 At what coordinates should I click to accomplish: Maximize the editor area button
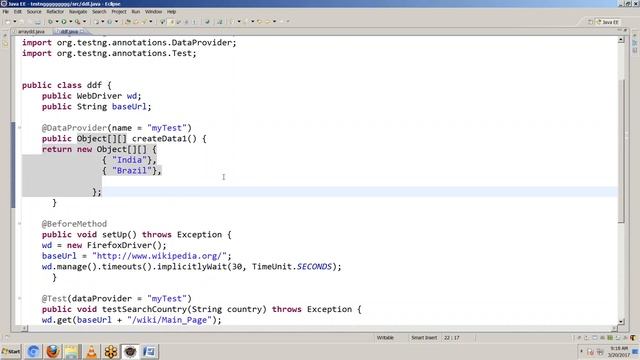624,30
